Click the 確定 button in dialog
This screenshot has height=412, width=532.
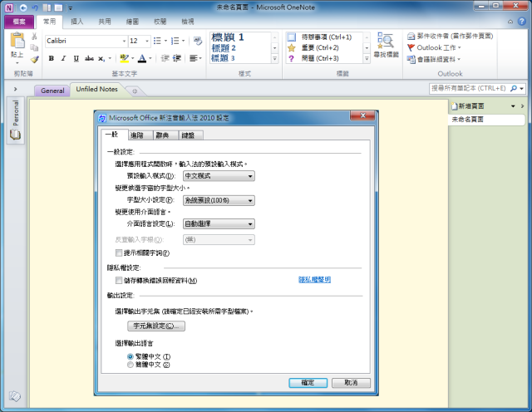pos(308,383)
